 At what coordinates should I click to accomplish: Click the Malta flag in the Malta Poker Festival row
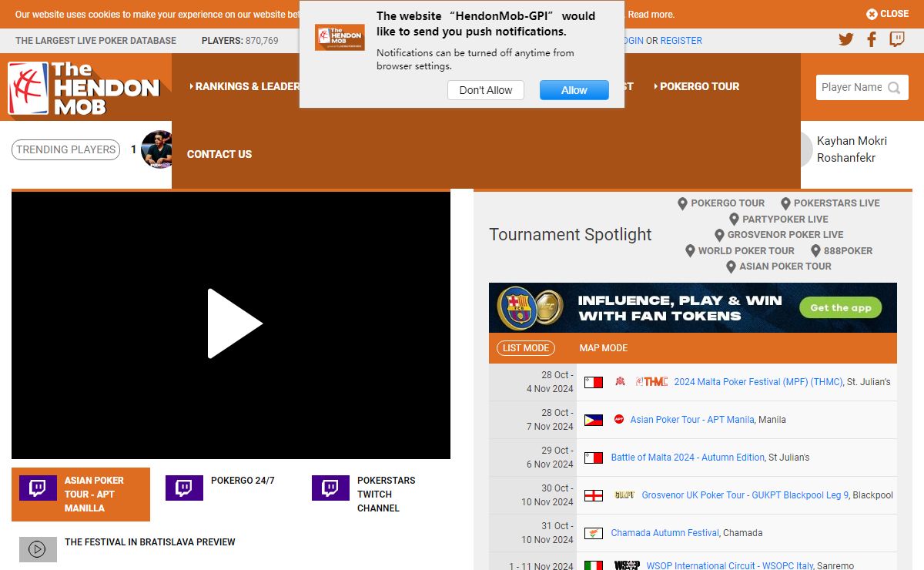click(x=593, y=382)
